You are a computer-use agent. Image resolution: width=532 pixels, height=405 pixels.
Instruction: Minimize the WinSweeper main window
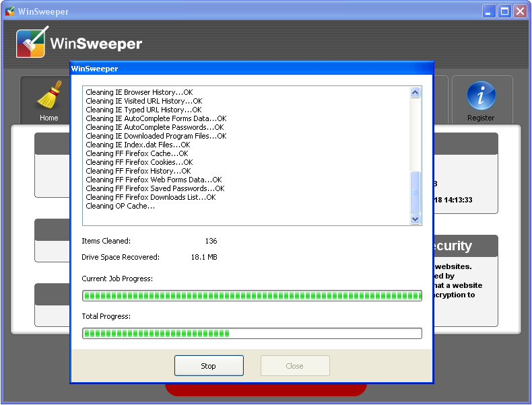click(490, 11)
